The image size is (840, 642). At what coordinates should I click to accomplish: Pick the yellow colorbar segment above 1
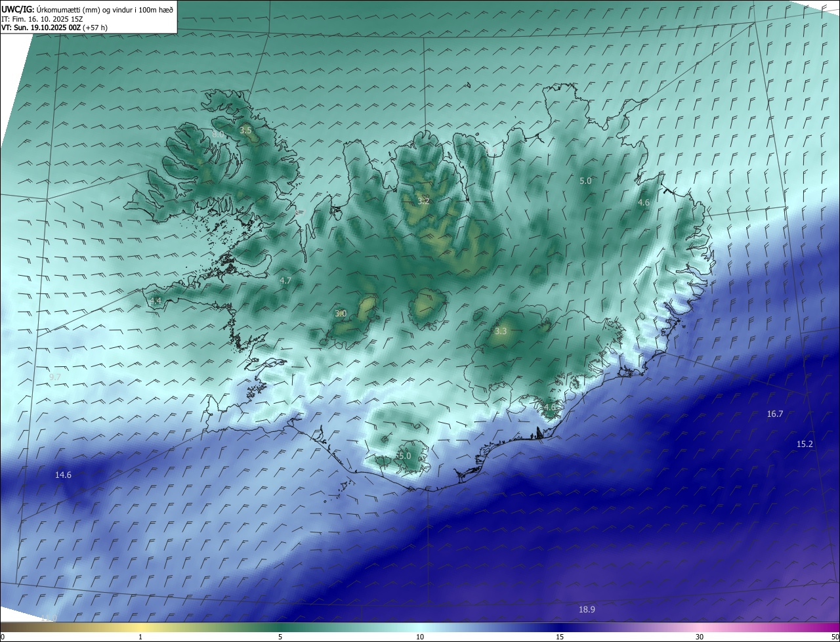pyautogui.click(x=140, y=627)
